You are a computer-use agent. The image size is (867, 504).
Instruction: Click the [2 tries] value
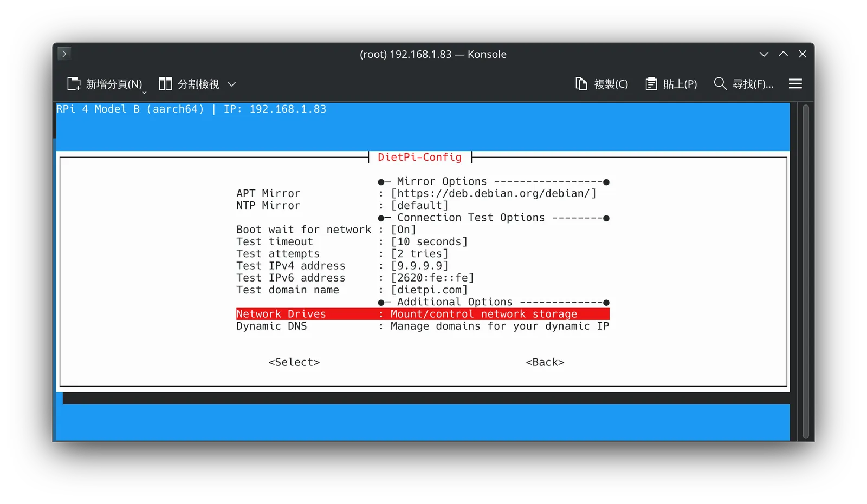coord(419,253)
